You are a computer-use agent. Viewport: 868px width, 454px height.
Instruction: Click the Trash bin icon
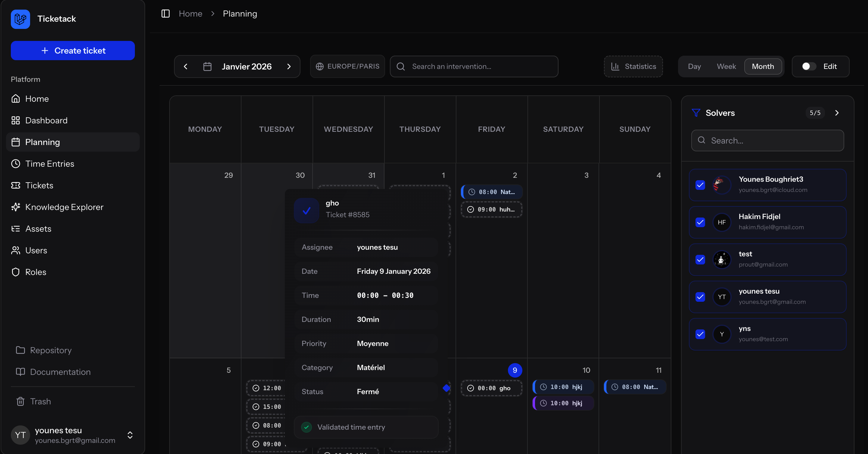pos(20,401)
